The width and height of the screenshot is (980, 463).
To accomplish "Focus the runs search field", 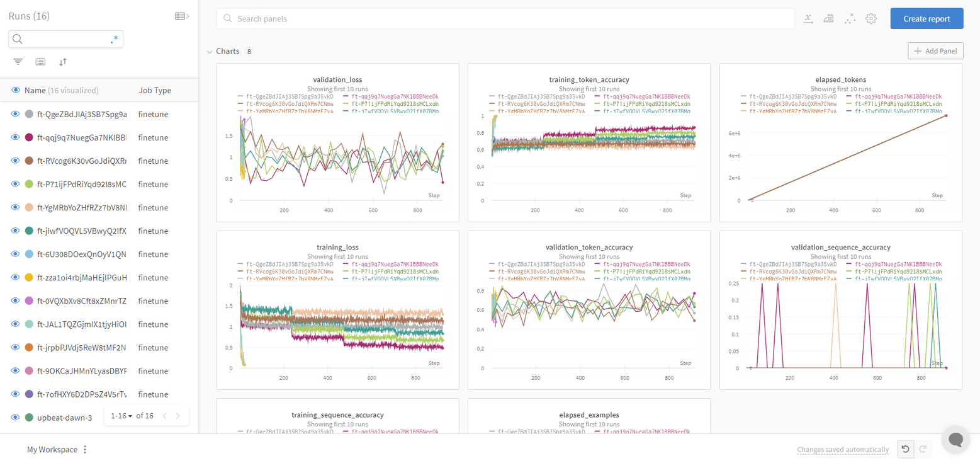I will 65,39.
